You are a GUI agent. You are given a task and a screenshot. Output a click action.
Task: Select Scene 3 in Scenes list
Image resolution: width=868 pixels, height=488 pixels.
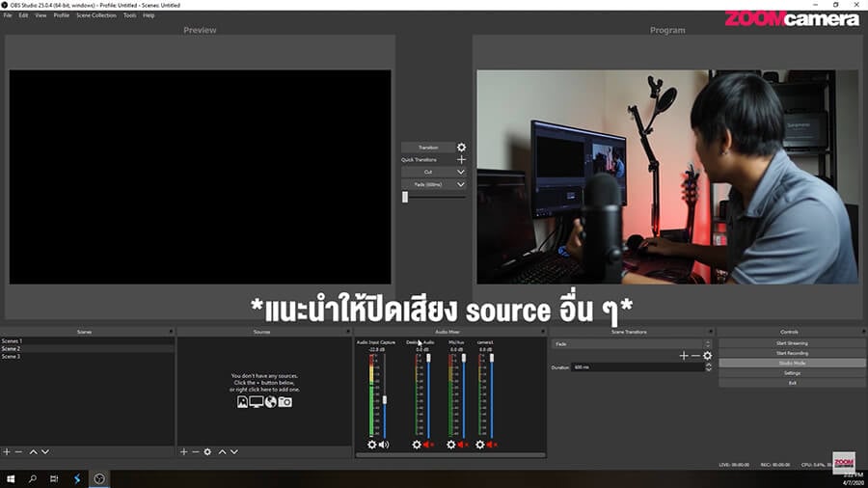tap(87, 357)
